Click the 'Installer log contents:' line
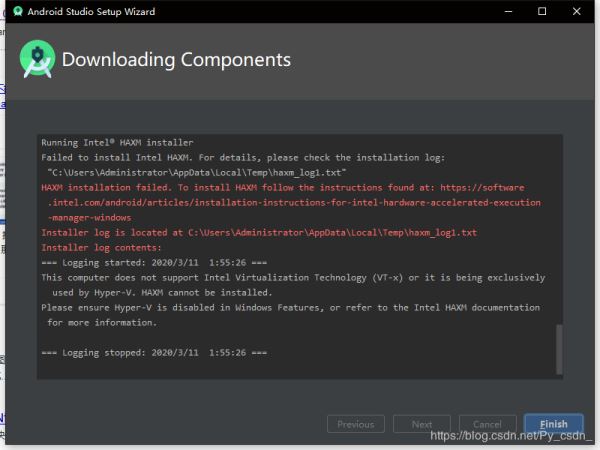 point(101,248)
